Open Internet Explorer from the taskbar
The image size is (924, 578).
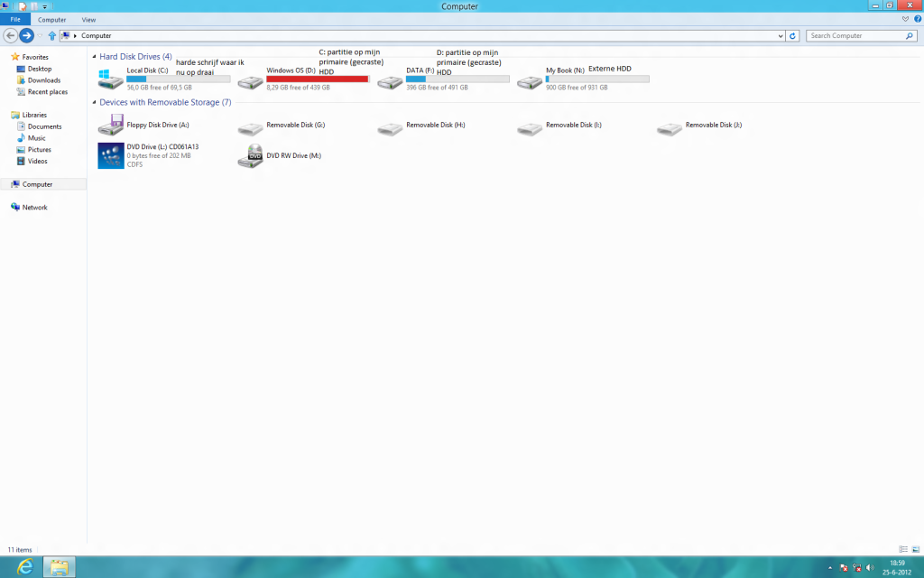click(x=25, y=566)
